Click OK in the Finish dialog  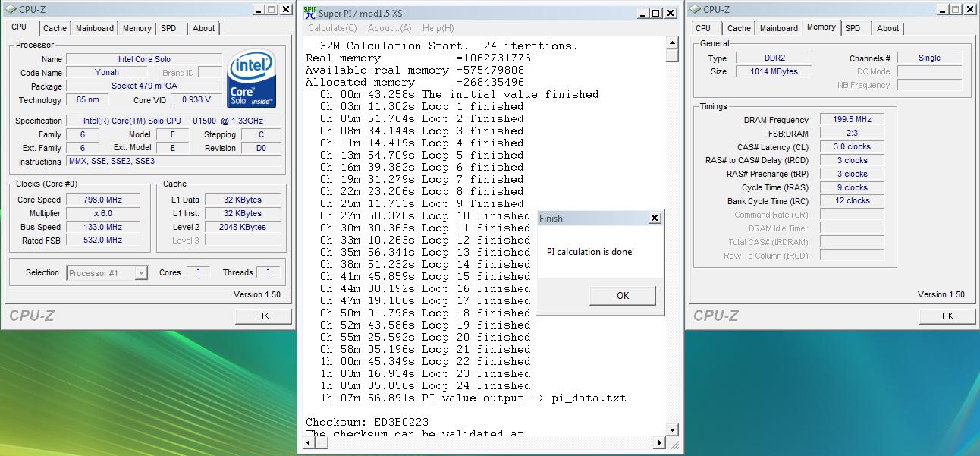point(623,296)
